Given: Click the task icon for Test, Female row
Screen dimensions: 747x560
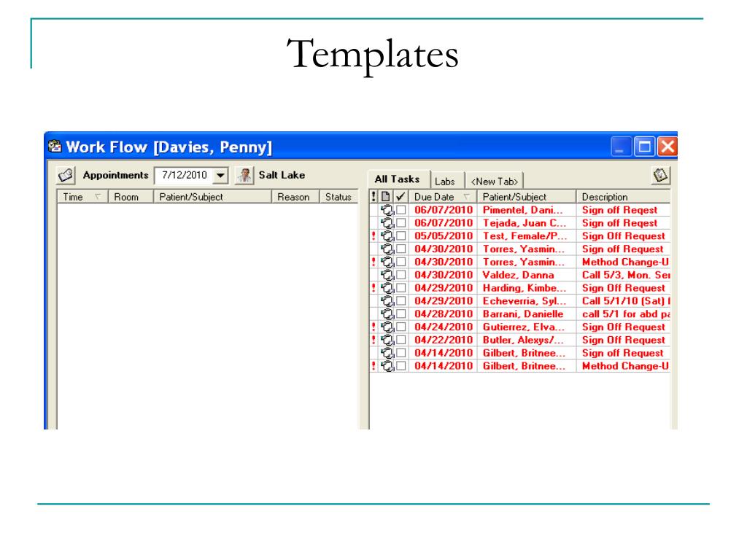Looking at the screenshot, I should [x=387, y=236].
